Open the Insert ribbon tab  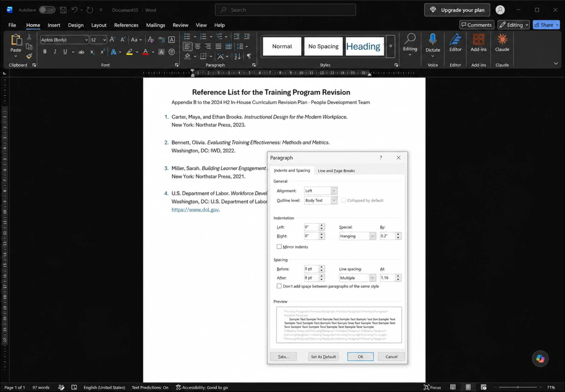(x=54, y=25)
